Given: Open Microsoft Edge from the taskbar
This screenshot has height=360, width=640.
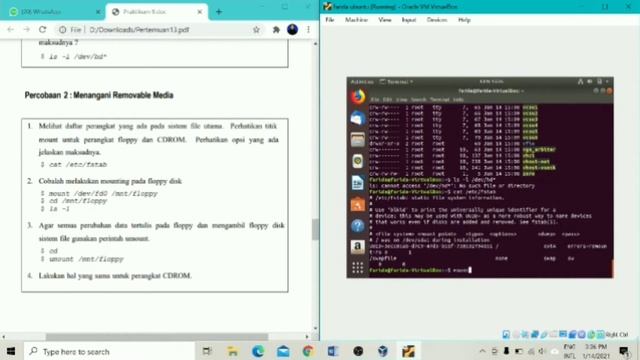Looking at the screenshot, I should [x=258, y=351].
